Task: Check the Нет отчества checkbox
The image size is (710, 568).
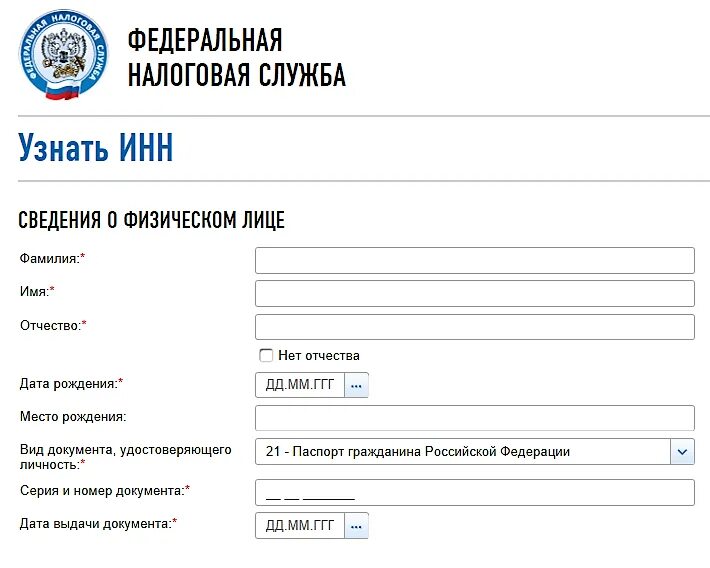Action: point(266,355)
